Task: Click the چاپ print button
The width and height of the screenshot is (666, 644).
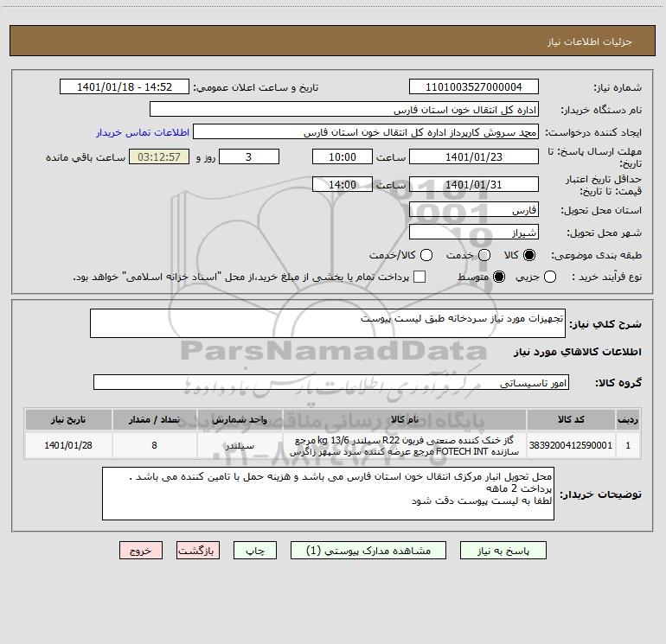Action: point(255,551)
